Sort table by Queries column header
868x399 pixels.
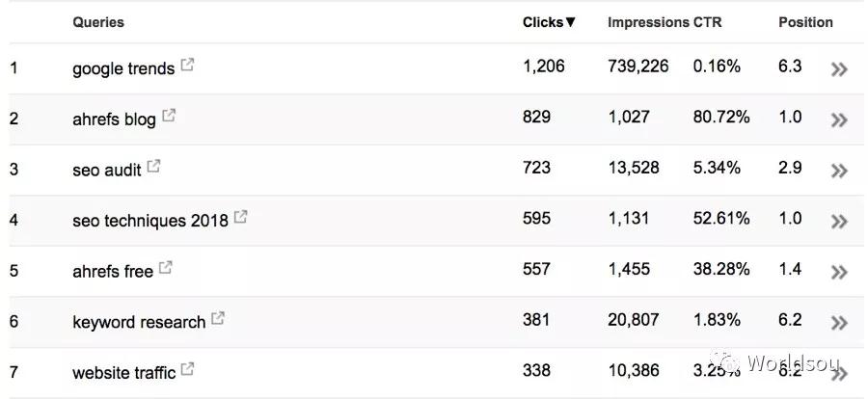pyautogui.click(x=98, y=22)
